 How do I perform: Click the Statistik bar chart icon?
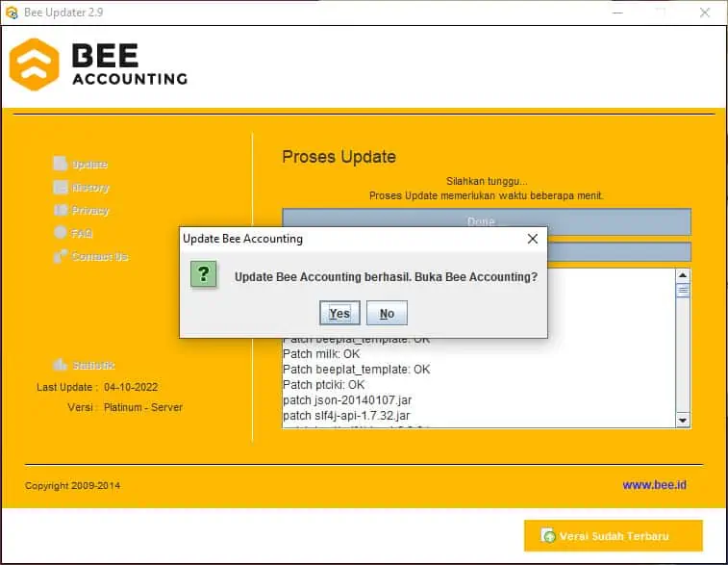click(60, 365)
